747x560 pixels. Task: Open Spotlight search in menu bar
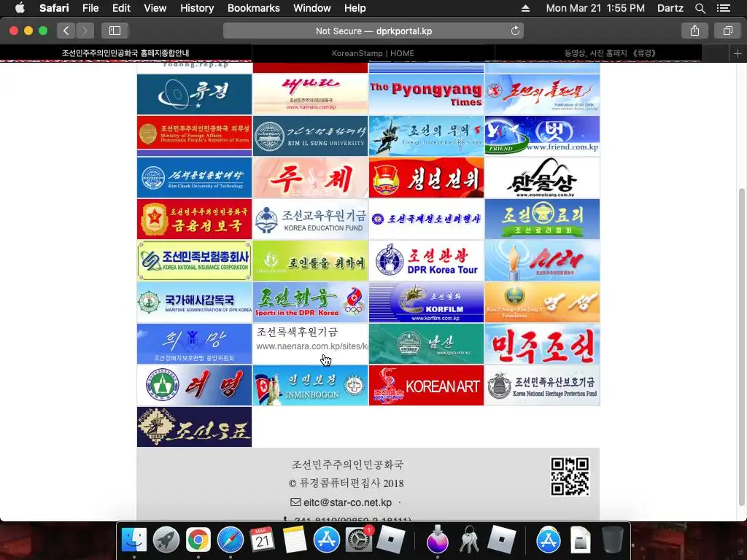pyautogui.click(x=700, y=8)
